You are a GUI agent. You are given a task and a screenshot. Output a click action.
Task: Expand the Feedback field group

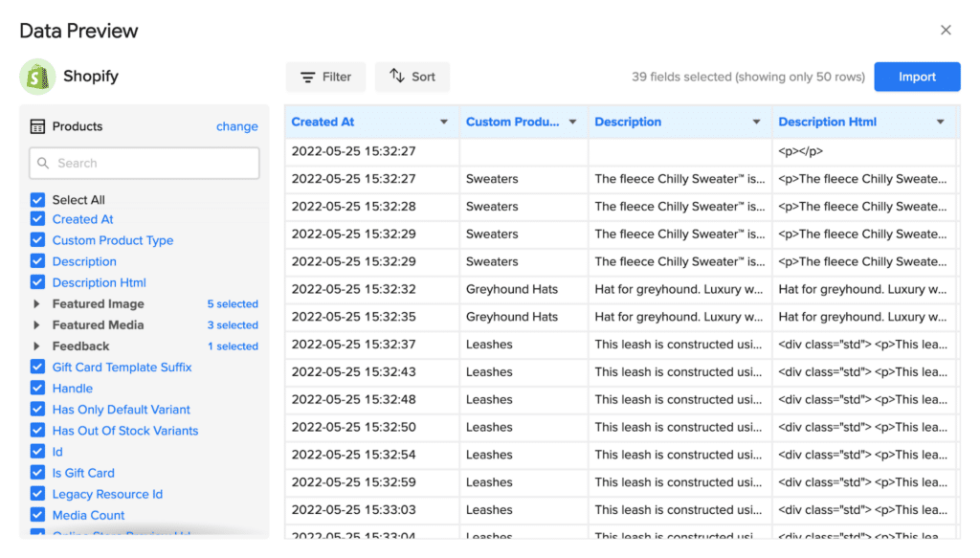click(37, 346)
